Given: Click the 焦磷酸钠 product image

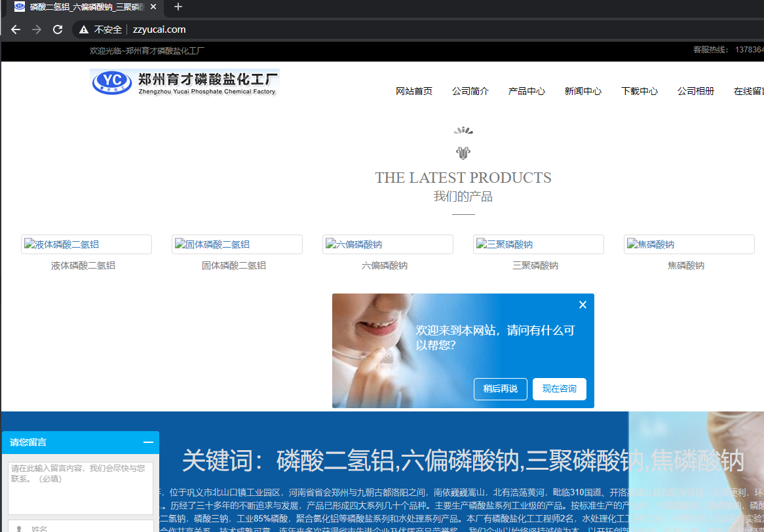Looking at the screenshot, I should pos(689,244).
